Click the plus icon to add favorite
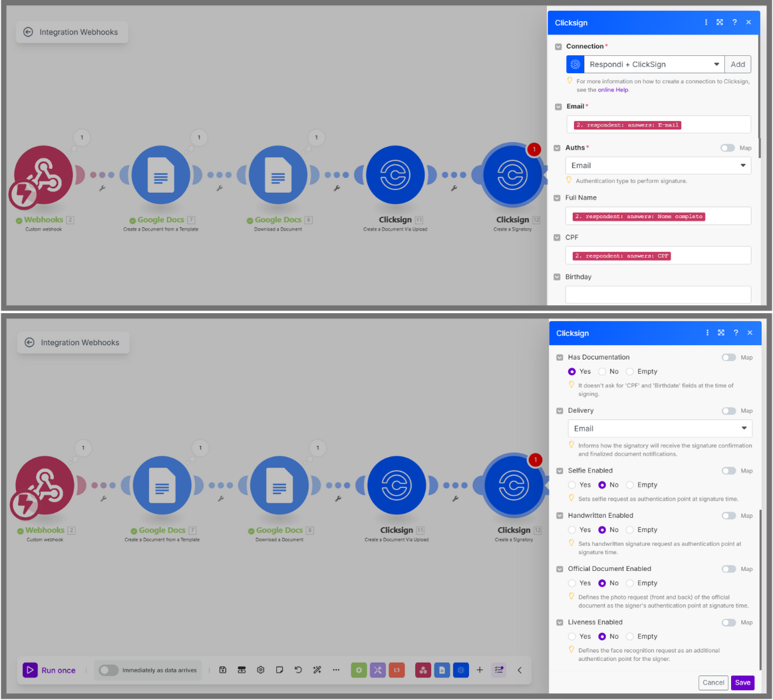Screen dimensions: 773x700 [480, 670]
